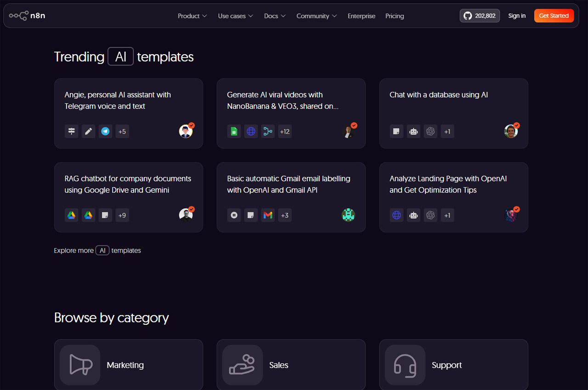Open "Angie, personal AI assistant" template title
This screenshot has height=390, width=588.
click(118, 100)
